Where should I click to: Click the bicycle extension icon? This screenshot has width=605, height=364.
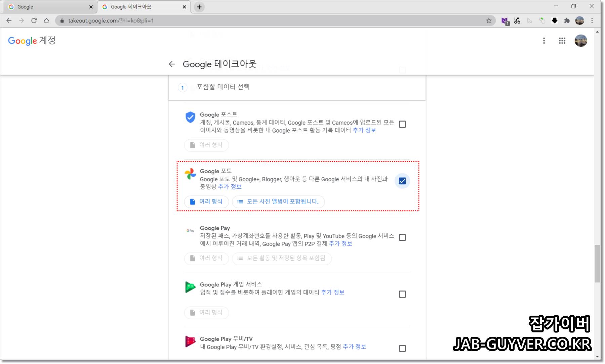coord(517,20)
